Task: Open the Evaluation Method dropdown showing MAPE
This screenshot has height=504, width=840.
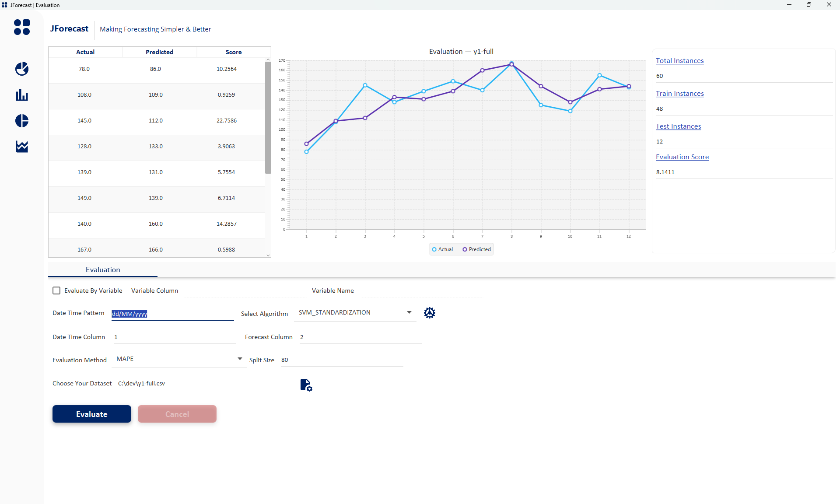Action: tap(239, 359)
